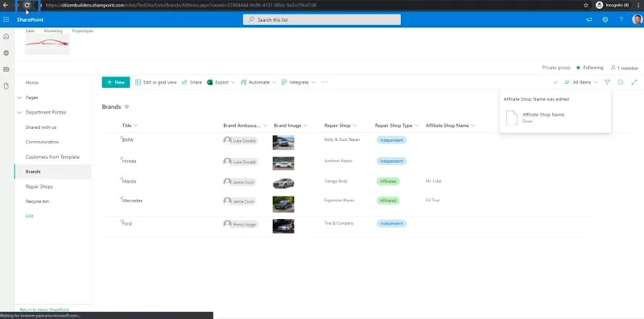Open the megaphone notifications icon in header
This screenshot has width=644, height=319.
(589, 19)
